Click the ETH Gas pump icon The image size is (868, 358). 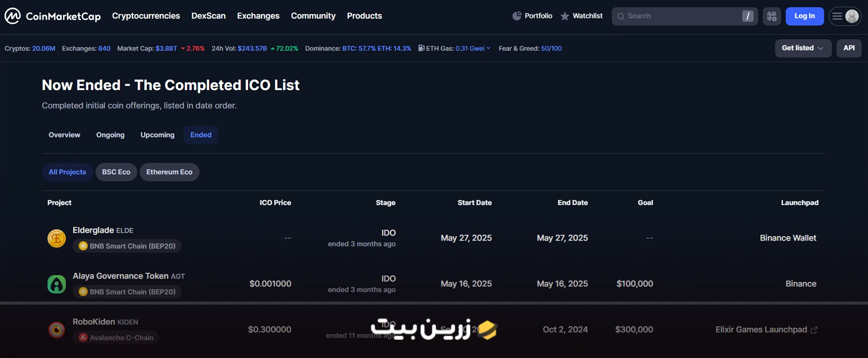(421, 48)
